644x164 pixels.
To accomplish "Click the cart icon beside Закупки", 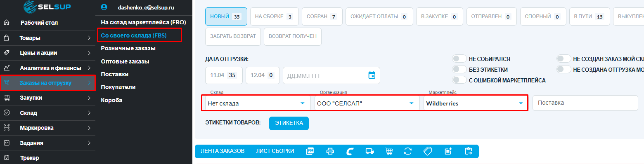I will (x=6, y=98).
